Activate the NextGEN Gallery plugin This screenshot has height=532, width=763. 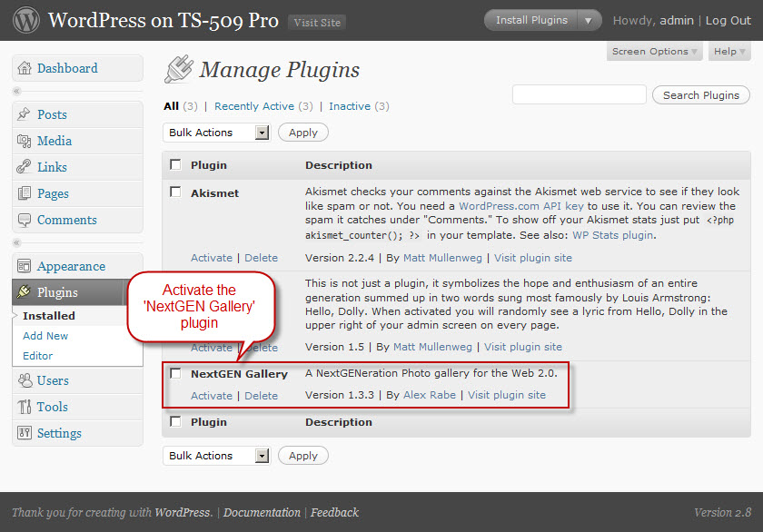(211, 395)
